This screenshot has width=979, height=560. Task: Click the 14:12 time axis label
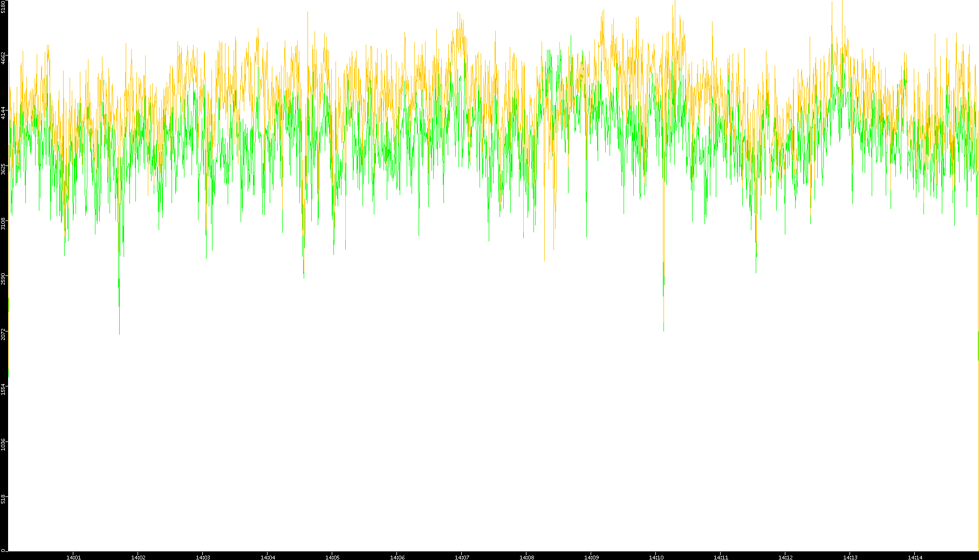tap(785, 557)
